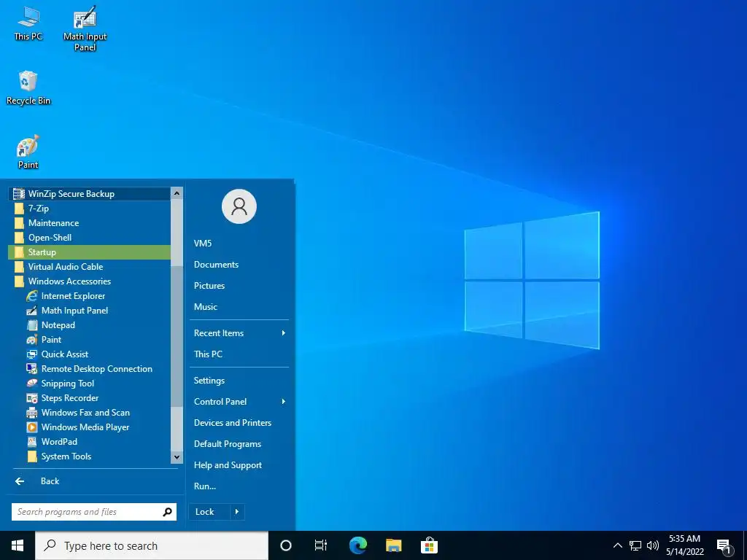This screenshot has width=747, height=560.
Task: Select the Recycle Bin desktop icon
Action: [x=28, y=87]
